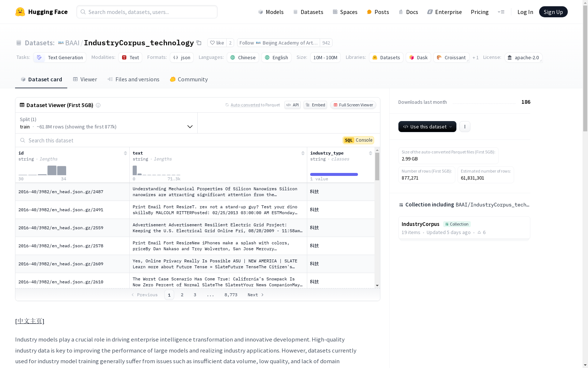Expand the train split dropdown
This screenshot has height=368, width=588.
[x=107, y=123]
